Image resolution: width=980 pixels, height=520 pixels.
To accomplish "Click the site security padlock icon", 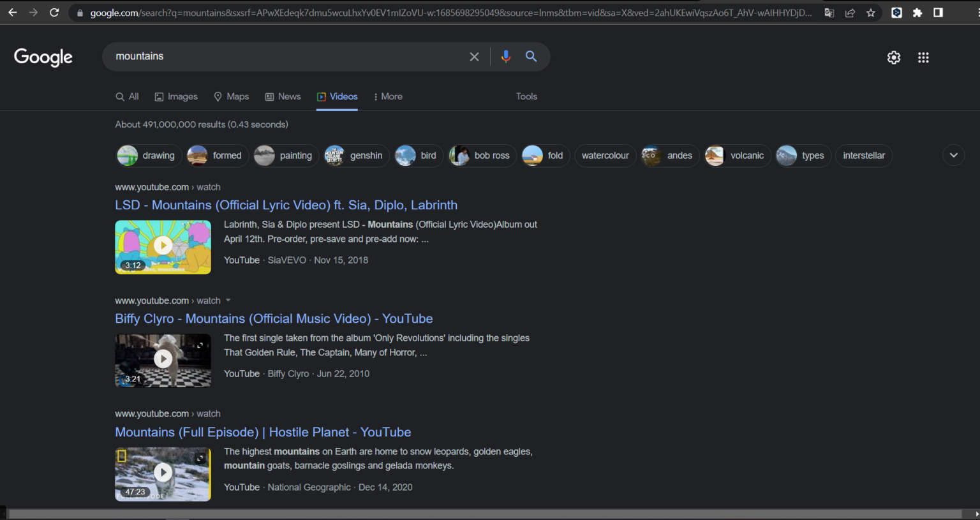I will [x=79, y=12].
